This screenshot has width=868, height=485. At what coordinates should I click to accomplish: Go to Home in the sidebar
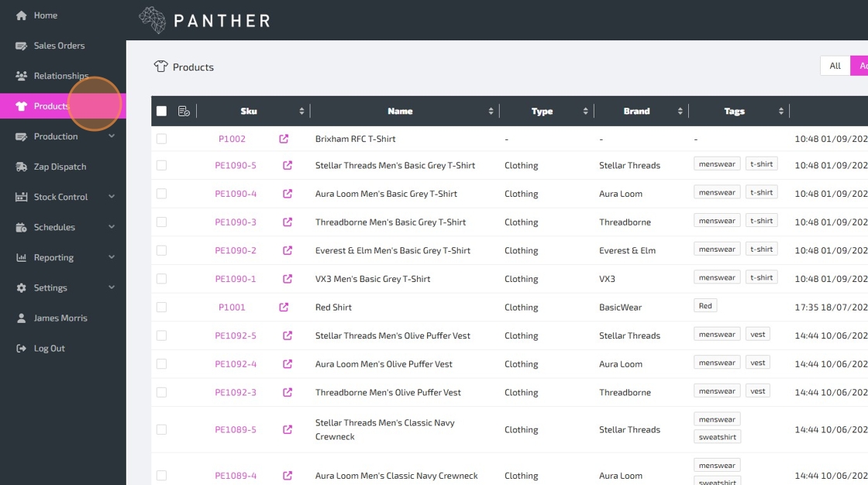coord(46,15)
